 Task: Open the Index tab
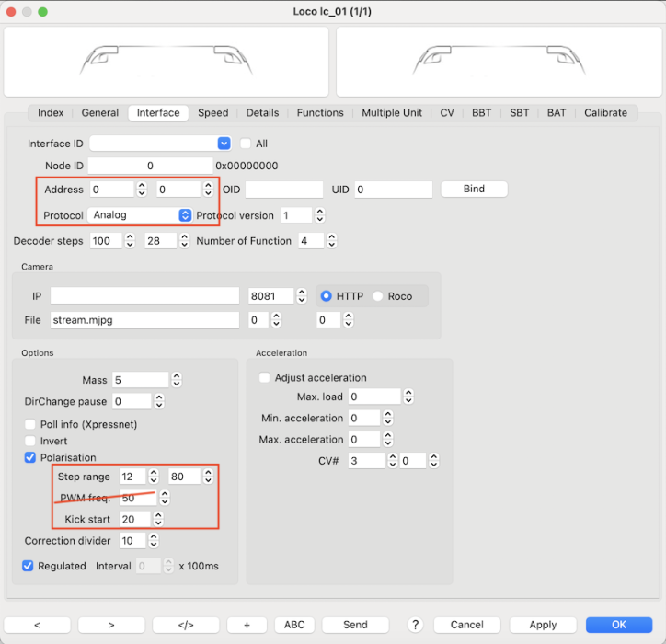[x=51, y=113]
